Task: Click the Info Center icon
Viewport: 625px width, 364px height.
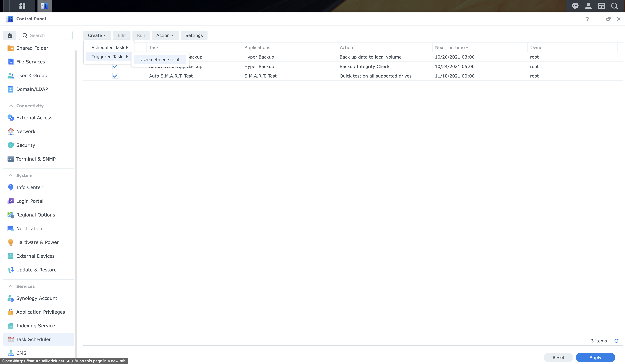Action: point(11,187)
